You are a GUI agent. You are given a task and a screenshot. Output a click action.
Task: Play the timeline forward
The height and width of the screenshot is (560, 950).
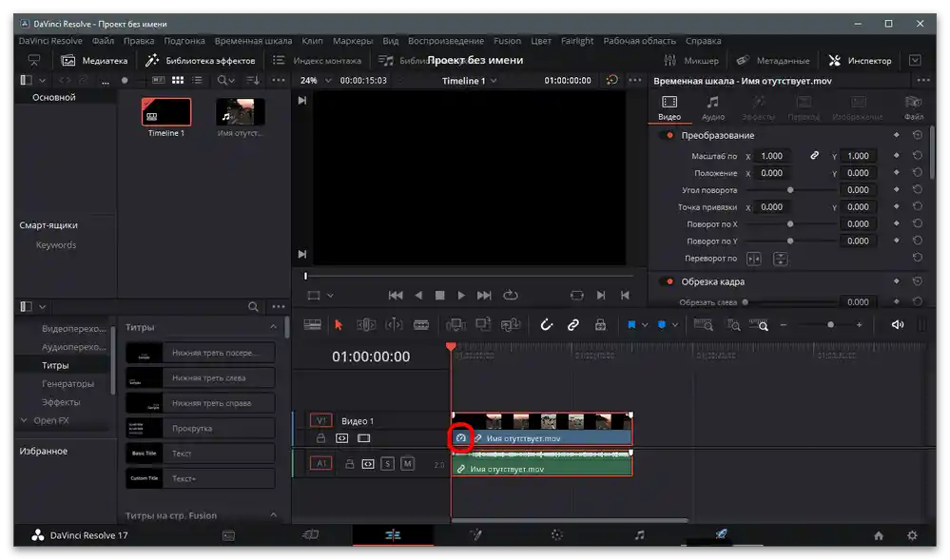pos(461,295)
